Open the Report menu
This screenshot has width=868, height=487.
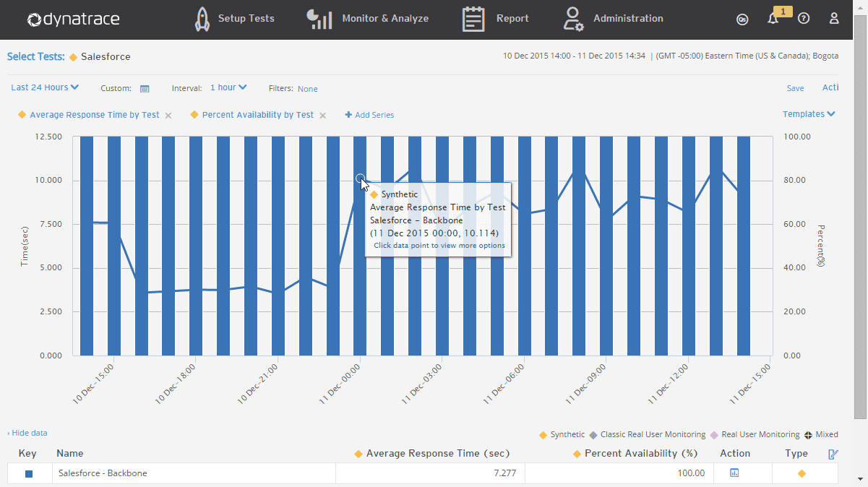point(512,19)
